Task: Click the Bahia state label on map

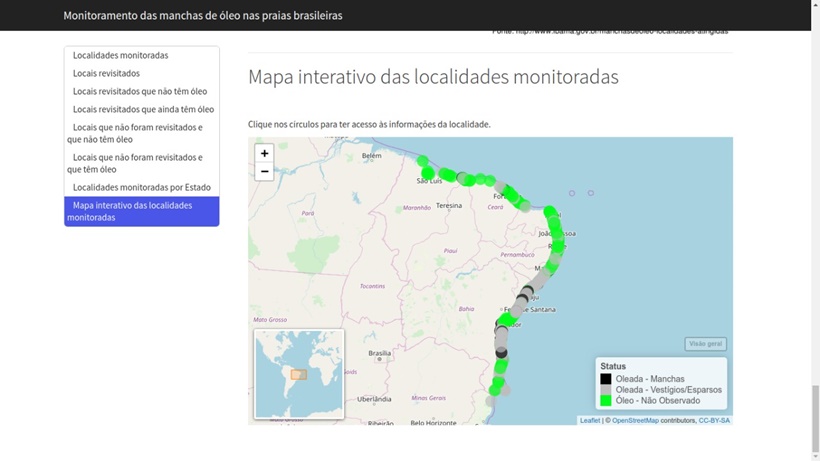Action: click(x=466, y=309)
